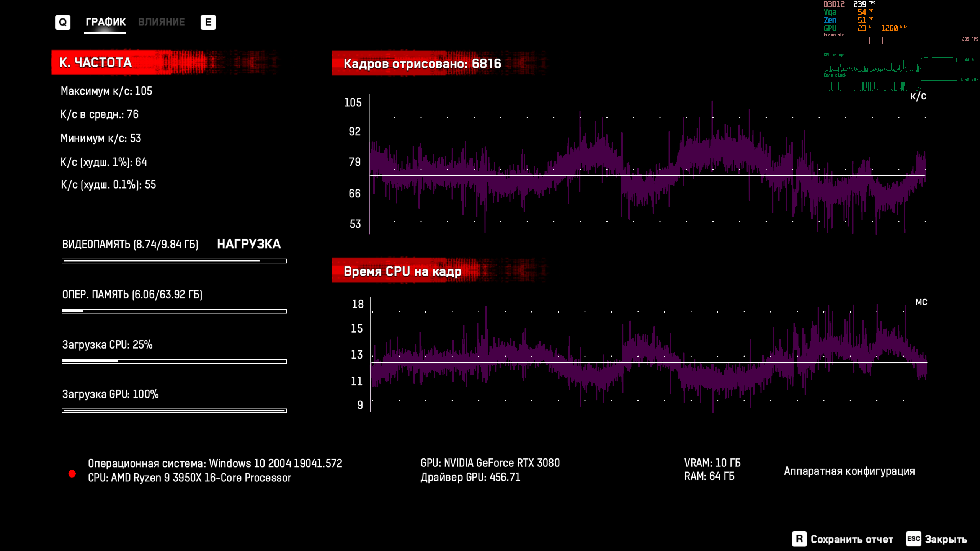Click the К. ЧАСТОТА section header
This screenshot has height=551, width=980.
(x=96, y=62)
